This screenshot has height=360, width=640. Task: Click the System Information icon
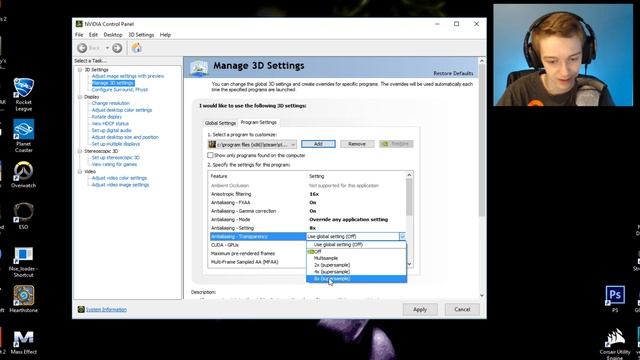tap(81, 309)
